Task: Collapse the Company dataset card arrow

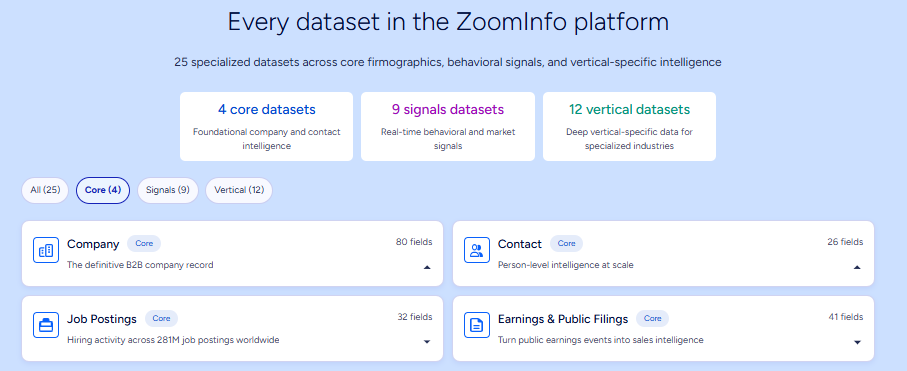Action: pyautogui.click(x=427, y=267)
